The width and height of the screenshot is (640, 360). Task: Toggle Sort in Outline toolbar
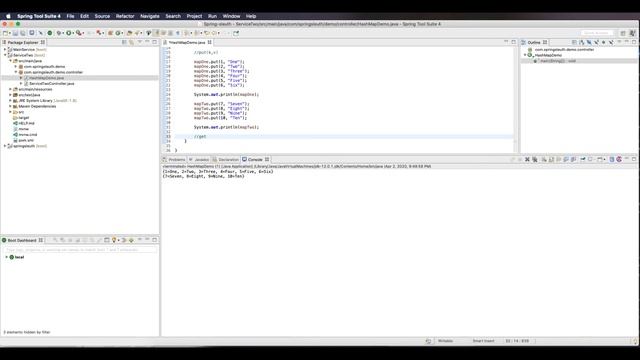tap(582, 42)
